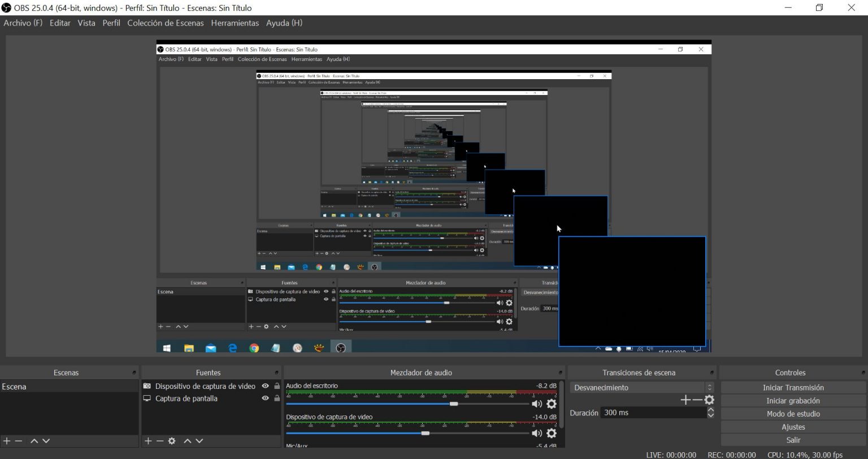Image resolution: width=868 pixels, height=459 pixels.
Task: Select Captura de pantalla in the Fuentes list
Action: click(x=186, y=399)
